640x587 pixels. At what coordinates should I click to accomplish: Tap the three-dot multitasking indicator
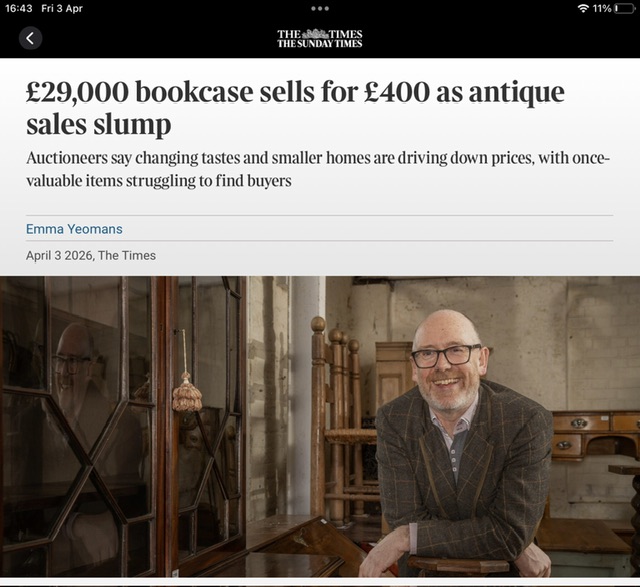pos(320,9)
